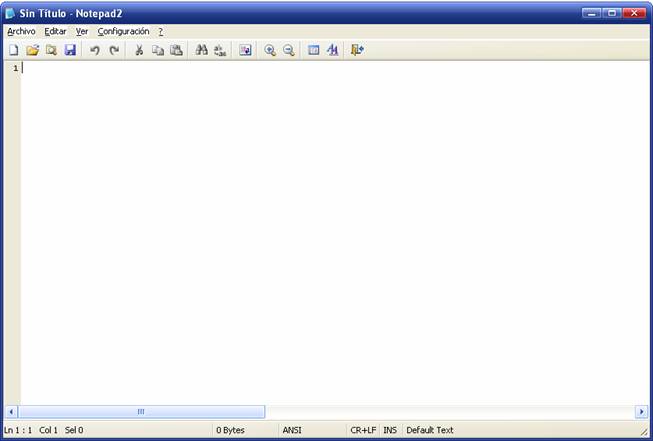
Task: Click the horizontal scrollbar thumb
Action: pos(141,412)
